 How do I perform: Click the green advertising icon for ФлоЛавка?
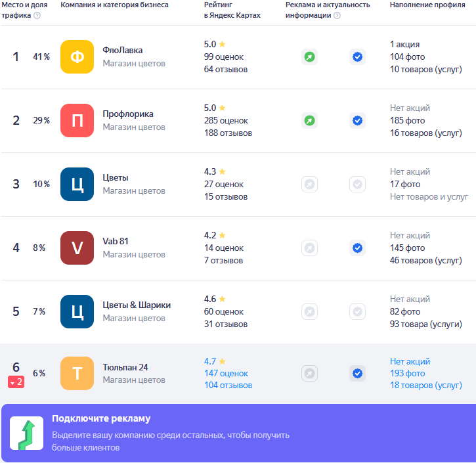click(309, 57)
